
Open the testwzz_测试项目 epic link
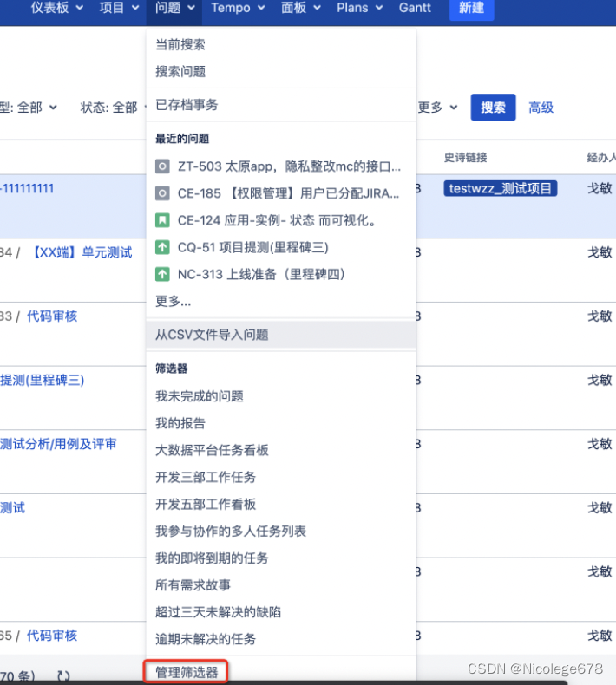point(500,189)
